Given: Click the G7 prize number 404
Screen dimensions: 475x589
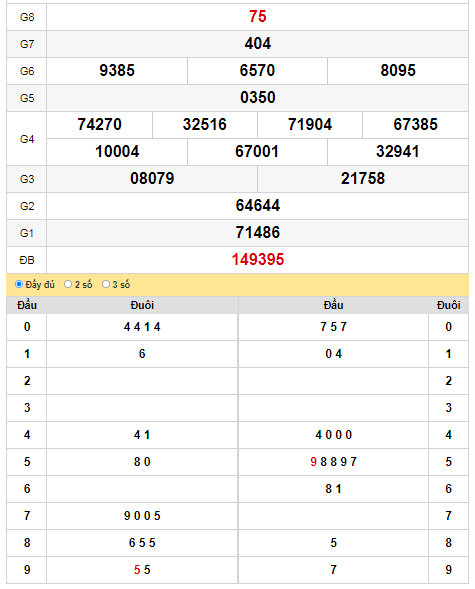Looking at the screenshot, I should click(x=258, y=44).
